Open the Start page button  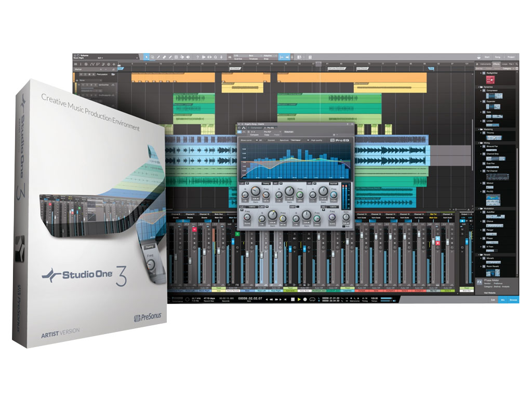[x=487, y=57]
